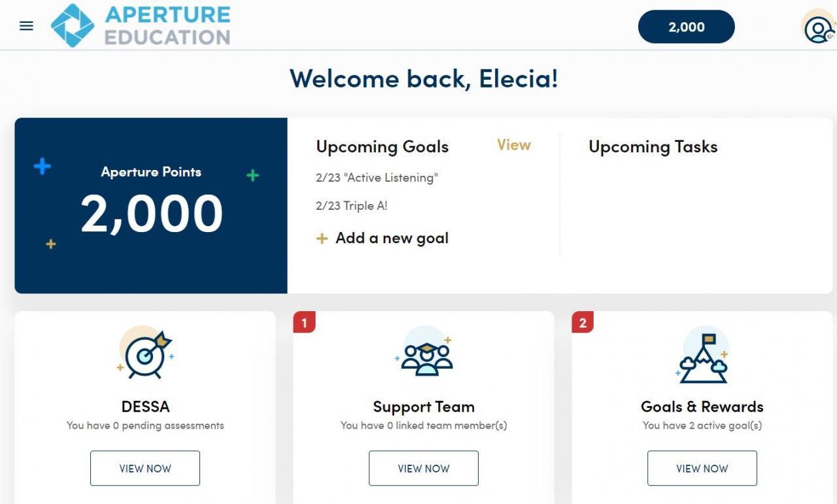The image size is (837, 504).
Task: Click the Support Team people icon
Action: click(426, 355)
